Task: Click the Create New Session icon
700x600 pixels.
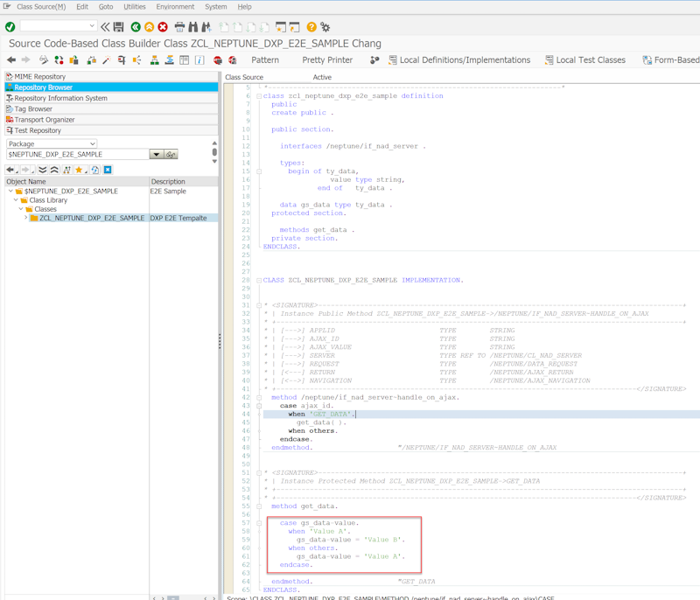Action: click(280, 27)
